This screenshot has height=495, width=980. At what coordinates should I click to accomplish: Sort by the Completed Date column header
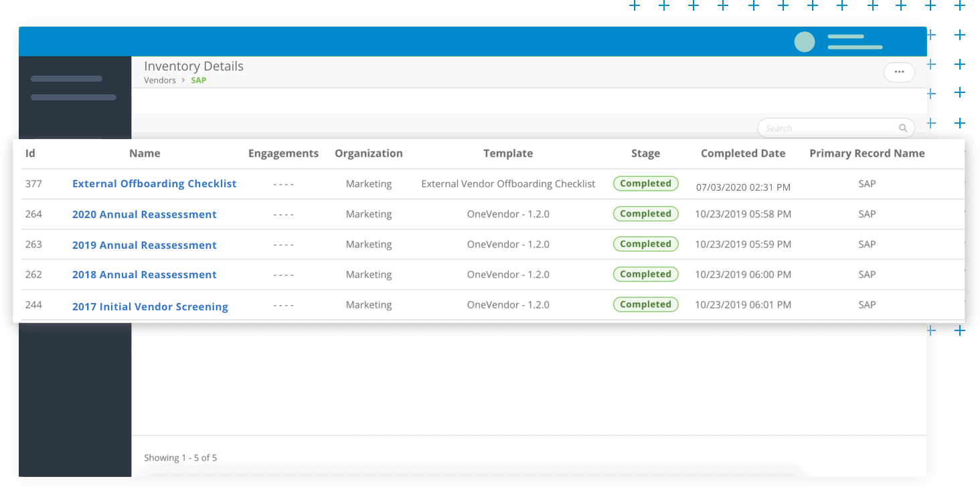(743, 153)
